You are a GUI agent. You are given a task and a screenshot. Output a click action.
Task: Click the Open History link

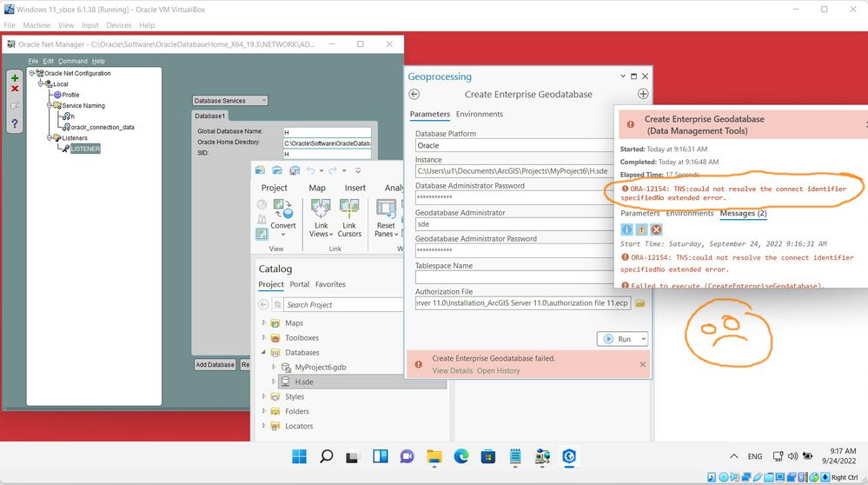(498, 371)
